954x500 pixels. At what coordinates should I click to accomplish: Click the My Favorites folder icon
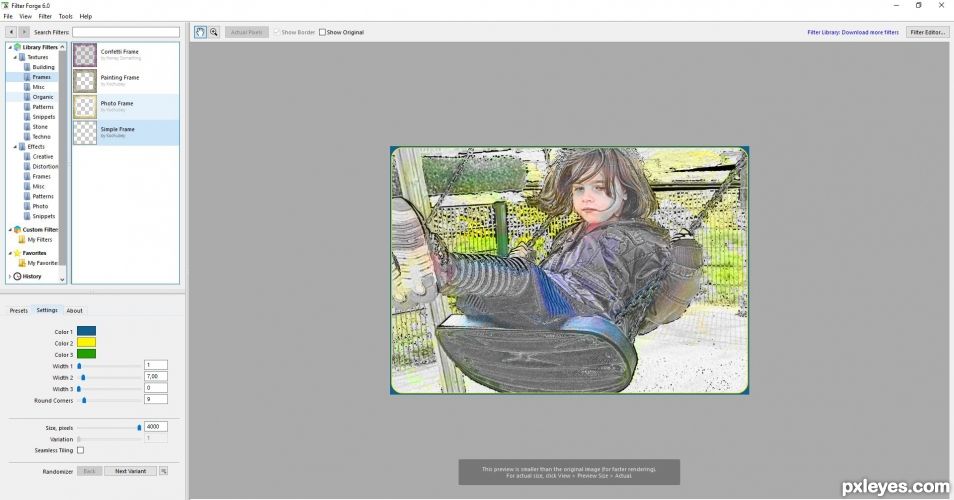[x=23, y=263]
